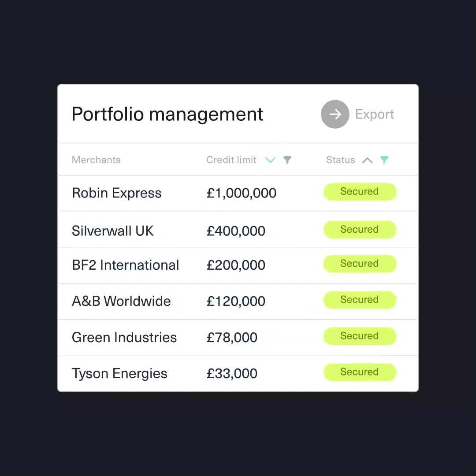Toggle the Secured label on A&B Worldwide row
Viewport: 476px width, 476px height.
359,300
